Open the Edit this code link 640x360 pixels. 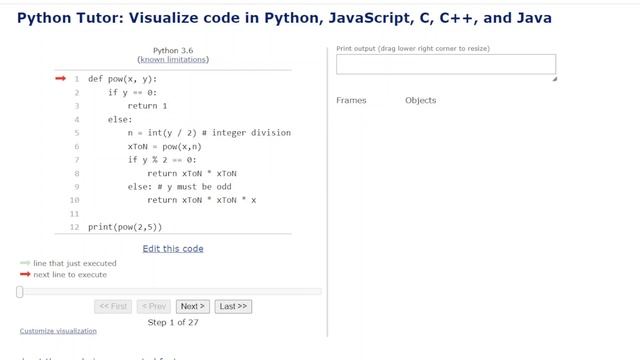point(173,249)
